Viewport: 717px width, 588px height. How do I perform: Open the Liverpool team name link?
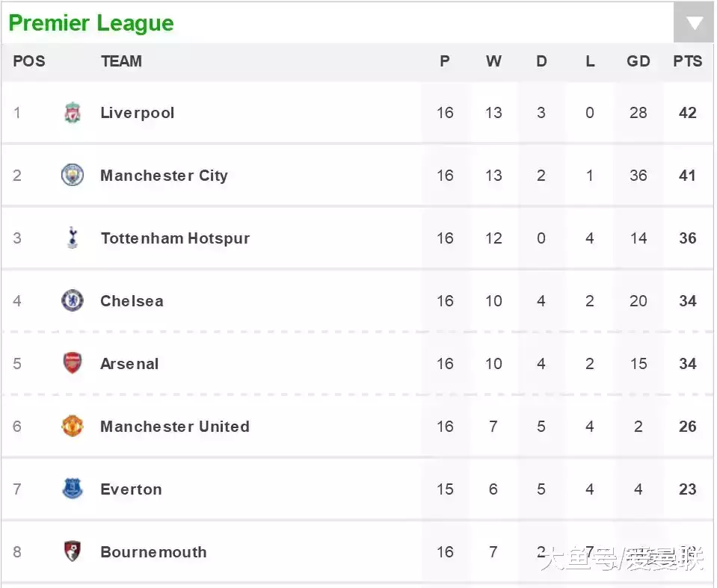click(138, 113)
